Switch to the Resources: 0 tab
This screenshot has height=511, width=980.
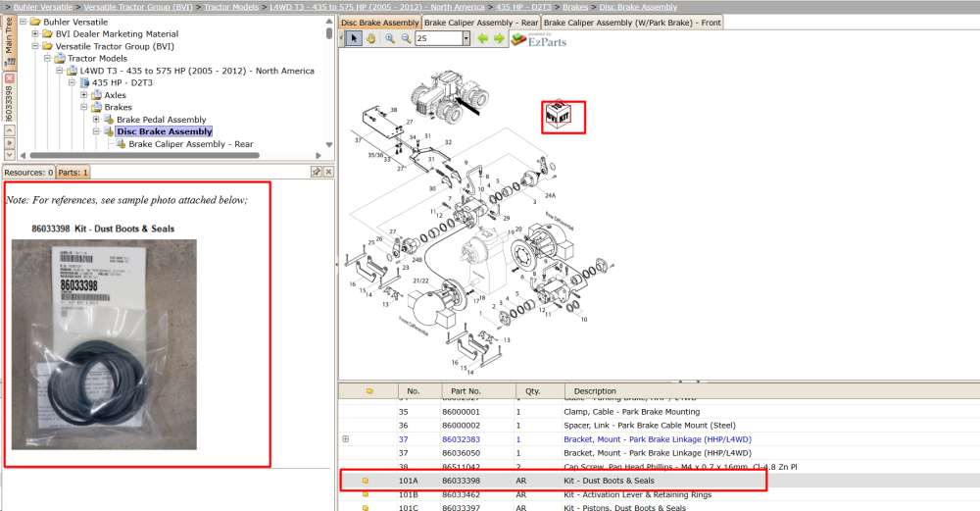point(28,172)
